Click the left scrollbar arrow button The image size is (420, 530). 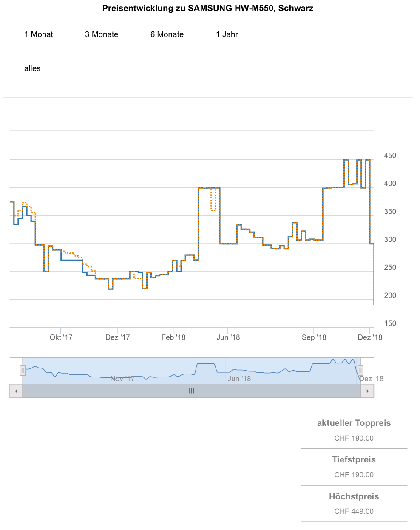coord(16,391)
